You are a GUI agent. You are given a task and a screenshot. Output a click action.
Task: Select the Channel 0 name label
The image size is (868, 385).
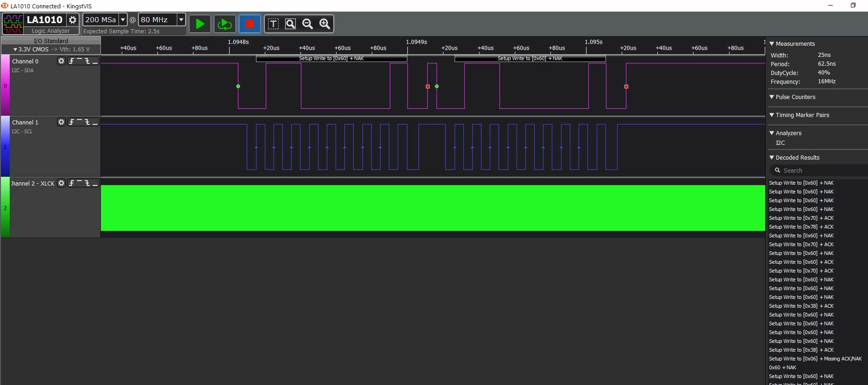(25, 61)
